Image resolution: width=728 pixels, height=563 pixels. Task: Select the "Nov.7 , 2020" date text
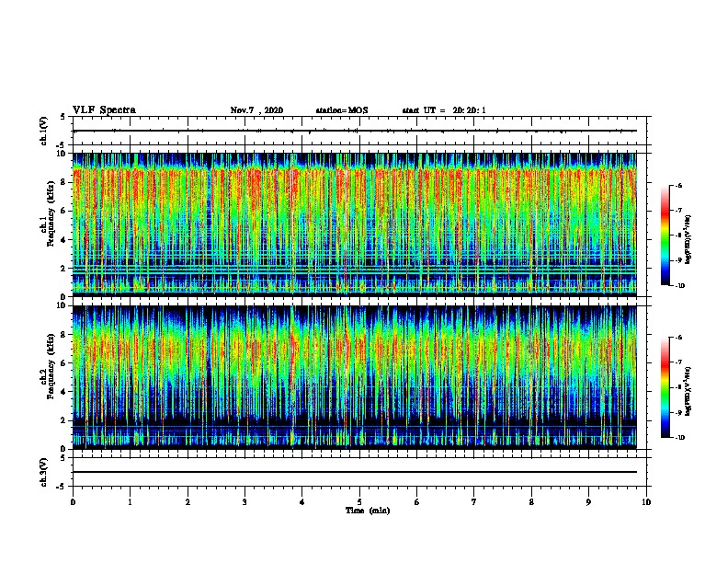click(256, 110)
